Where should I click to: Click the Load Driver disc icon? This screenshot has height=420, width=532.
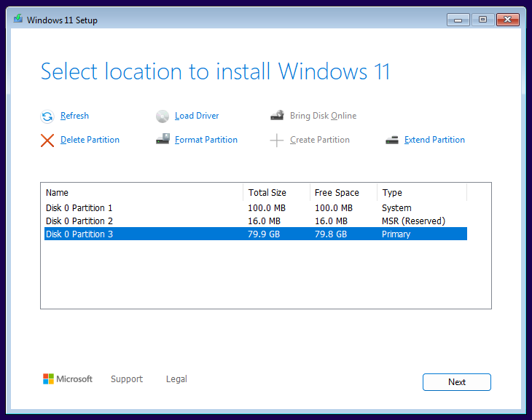(x=163, y=116)
